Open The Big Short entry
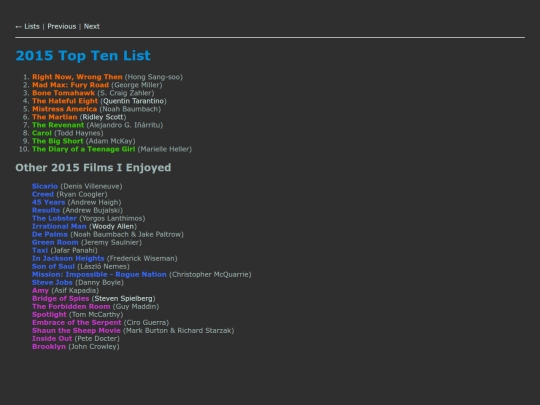540x405 pixels. tap(58, 141)
